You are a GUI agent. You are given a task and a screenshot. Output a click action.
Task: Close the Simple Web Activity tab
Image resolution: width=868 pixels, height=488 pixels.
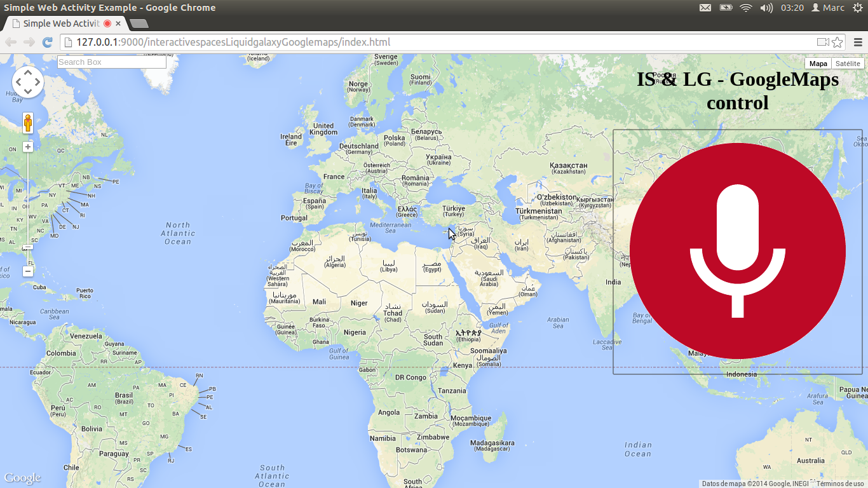pyautogui.click(x=118, y=24)
